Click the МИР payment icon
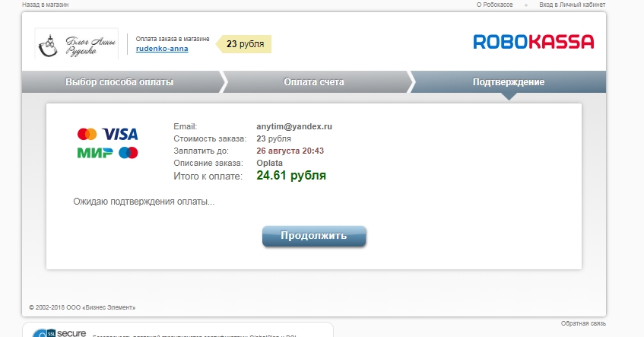This screenshot has width=644, height=337. [x=95, y=153]
